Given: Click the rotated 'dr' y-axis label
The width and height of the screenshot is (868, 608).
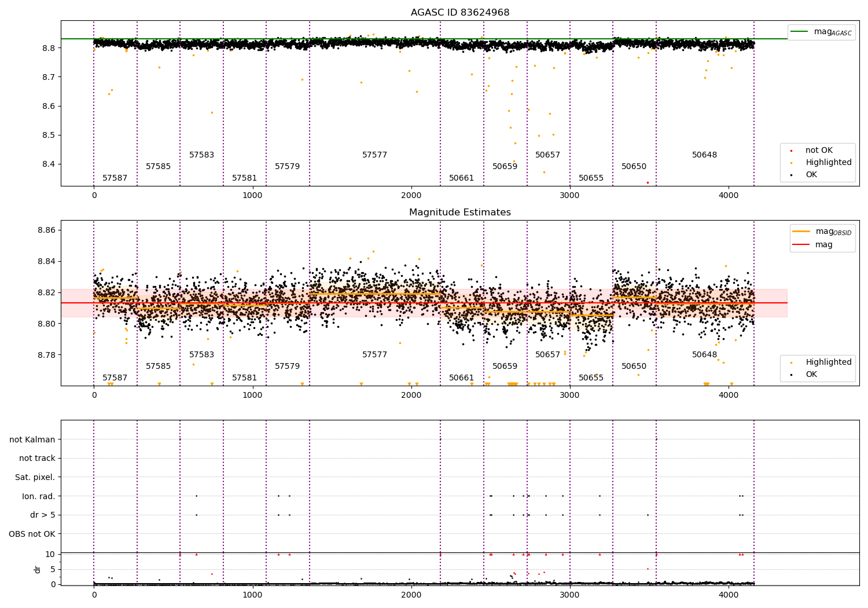Looking at the screenshot, I should coord(38,569).
